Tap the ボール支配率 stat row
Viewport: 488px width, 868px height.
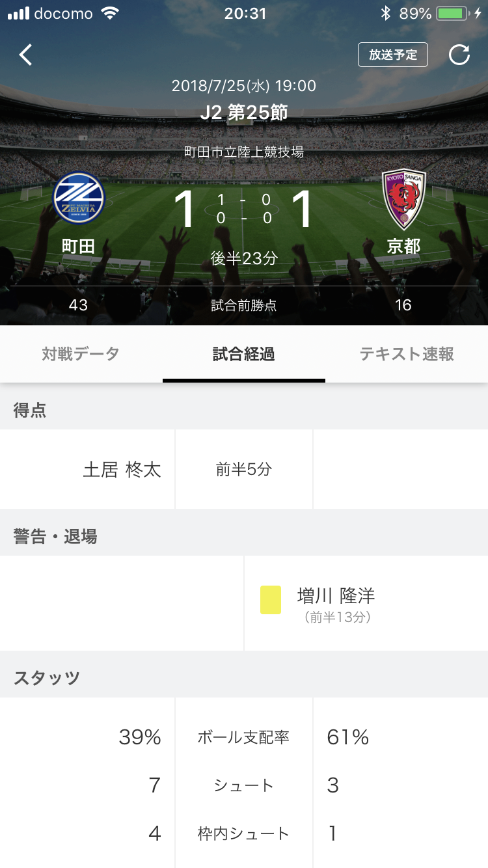coord(244,737)
